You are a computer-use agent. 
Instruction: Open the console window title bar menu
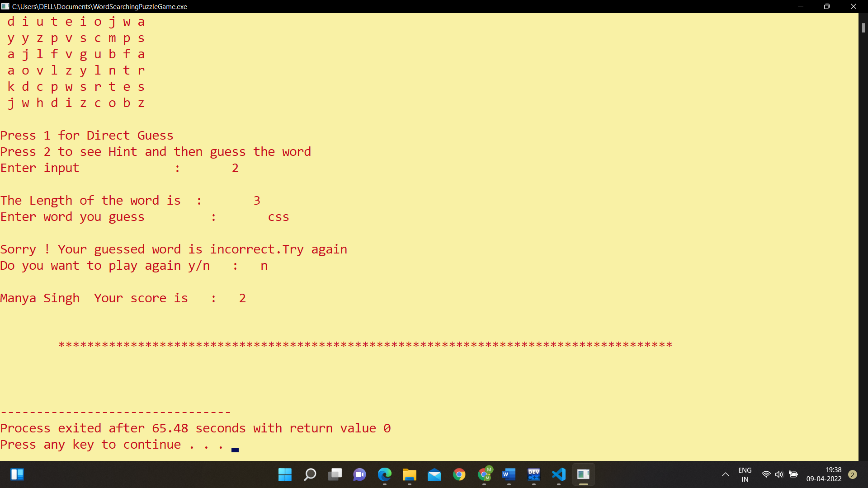tap(5, 6)
